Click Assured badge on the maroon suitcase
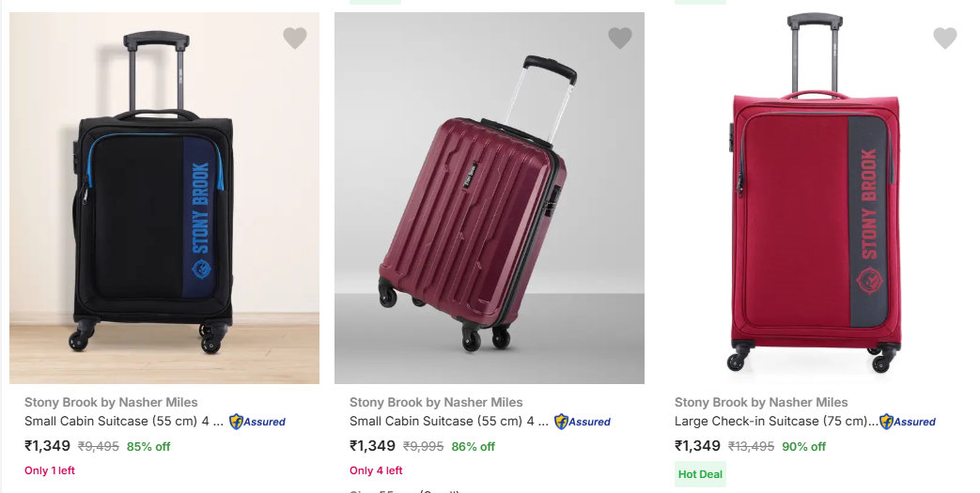Screen dimensions: 980x493 583,422
